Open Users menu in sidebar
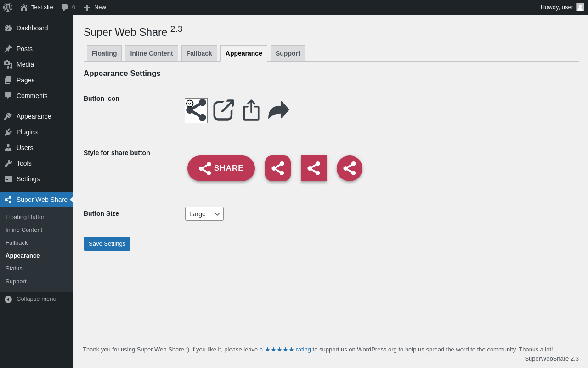This screenshot has width=588, height=368. tap(37, 148)
